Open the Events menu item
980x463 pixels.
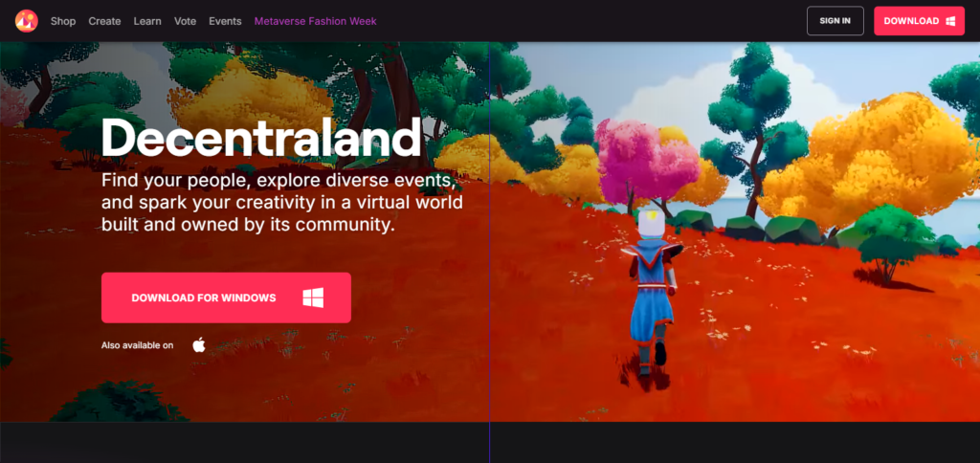click(225, 21)
